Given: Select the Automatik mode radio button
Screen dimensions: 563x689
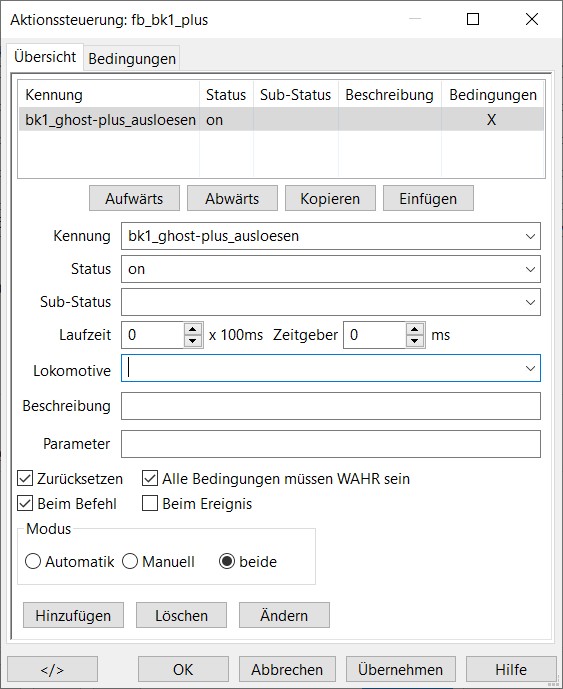Looking at the screenshot, I should pyautogui.click(x=33, y=561).
